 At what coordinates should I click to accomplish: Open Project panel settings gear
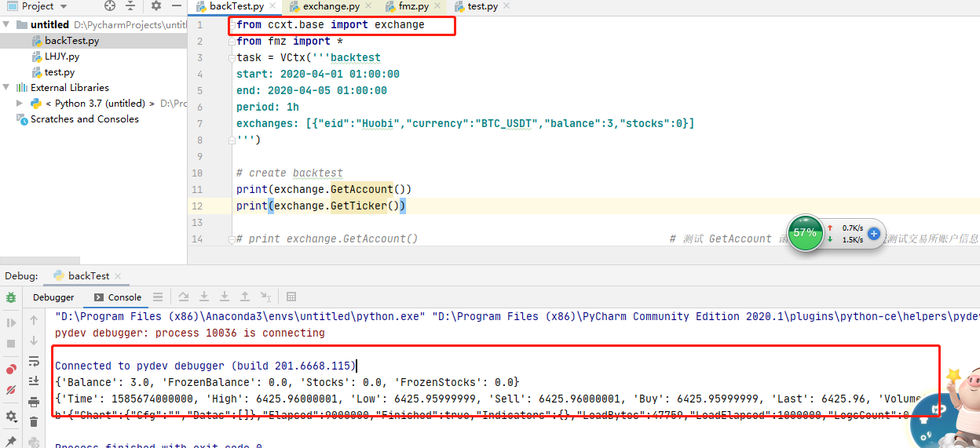(x=155, y=6)
